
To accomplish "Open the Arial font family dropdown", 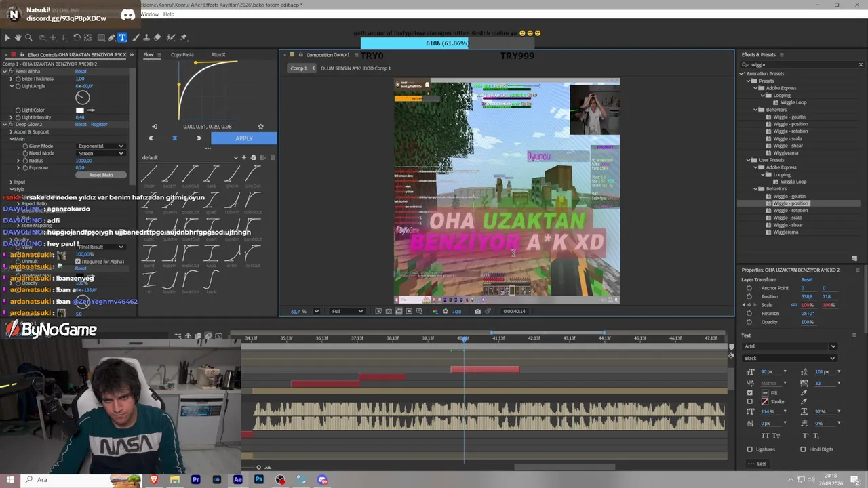I will tap(790, 346).
